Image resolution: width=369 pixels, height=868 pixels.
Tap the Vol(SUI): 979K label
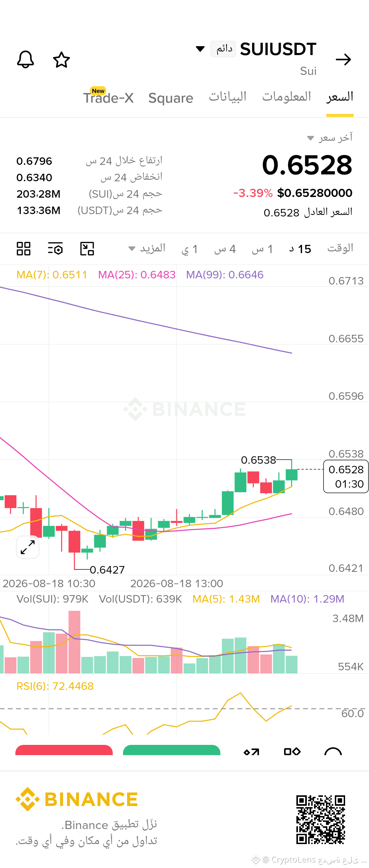tap(53, 599)
